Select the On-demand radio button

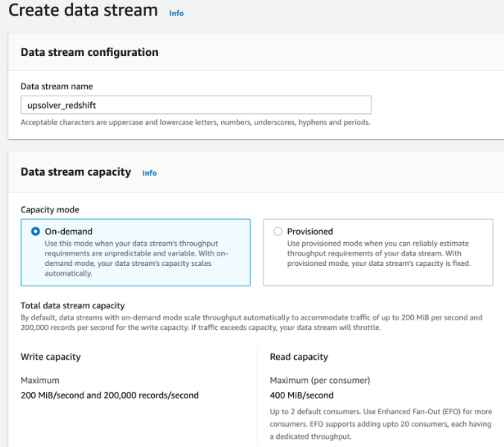(35, 232)
